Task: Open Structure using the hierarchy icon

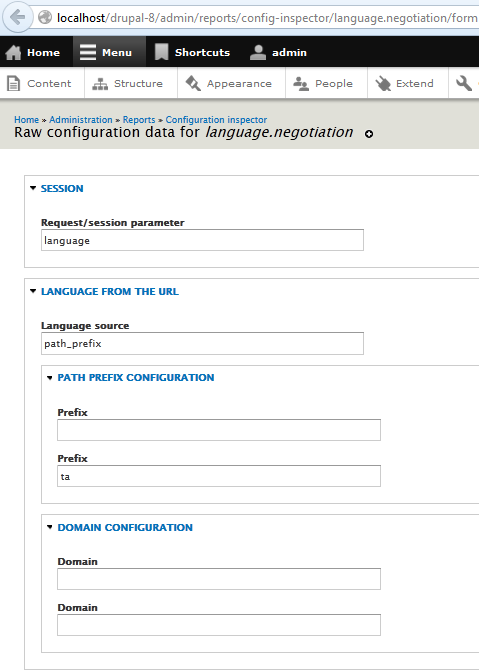Action: [x=100, y=84]
